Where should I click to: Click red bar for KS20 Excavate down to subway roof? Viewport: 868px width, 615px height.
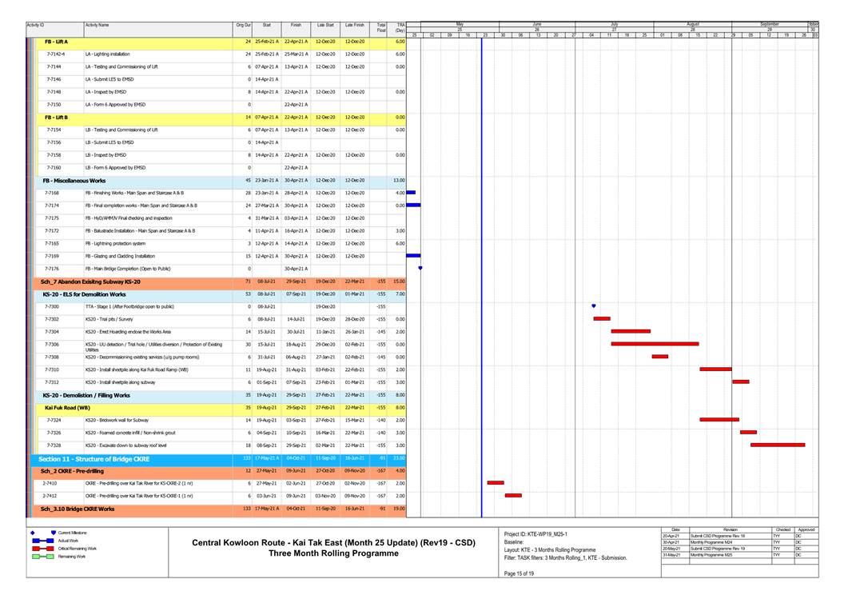coord(778,445)
